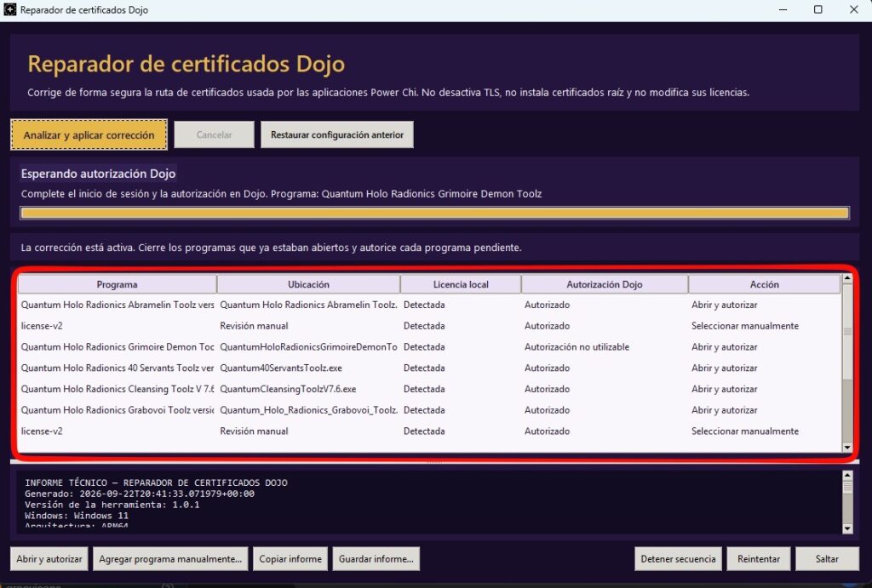The width and height of the screenshot is (872, 588).
Task: Click the Detener secuencia button
Action: (x=678, y=558)
